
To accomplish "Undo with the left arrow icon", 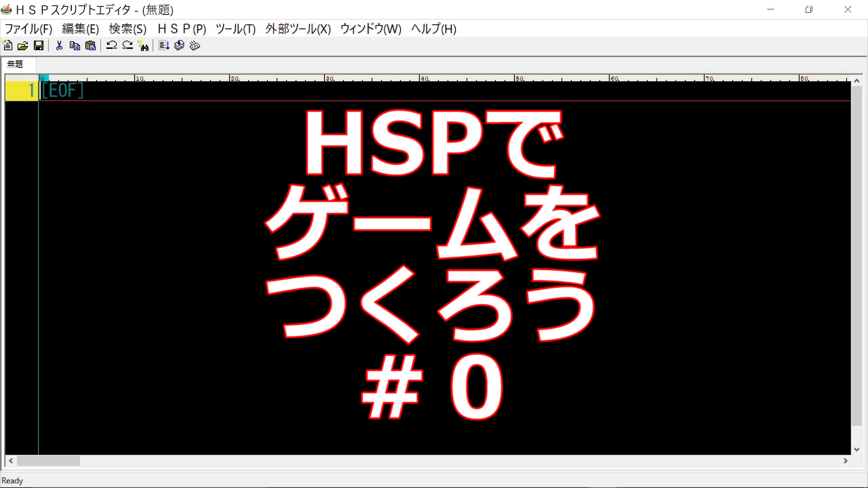I will [x=113, y=45].
